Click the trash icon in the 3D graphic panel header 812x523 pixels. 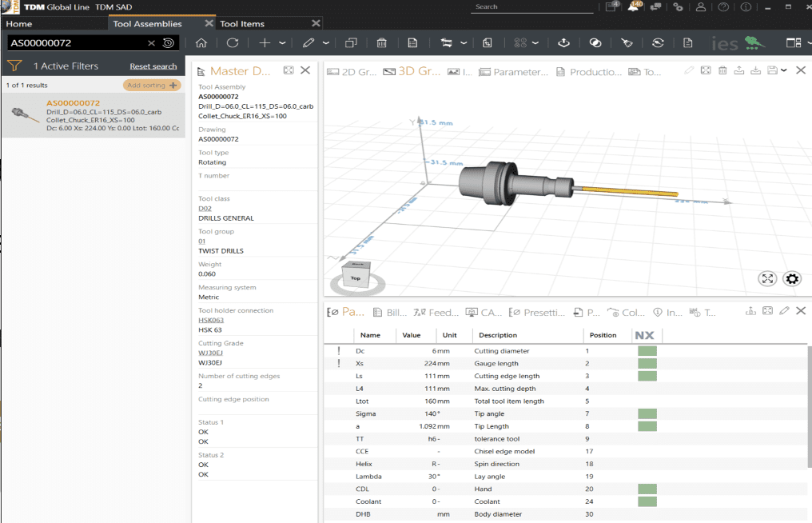click(x=722, y=70)
